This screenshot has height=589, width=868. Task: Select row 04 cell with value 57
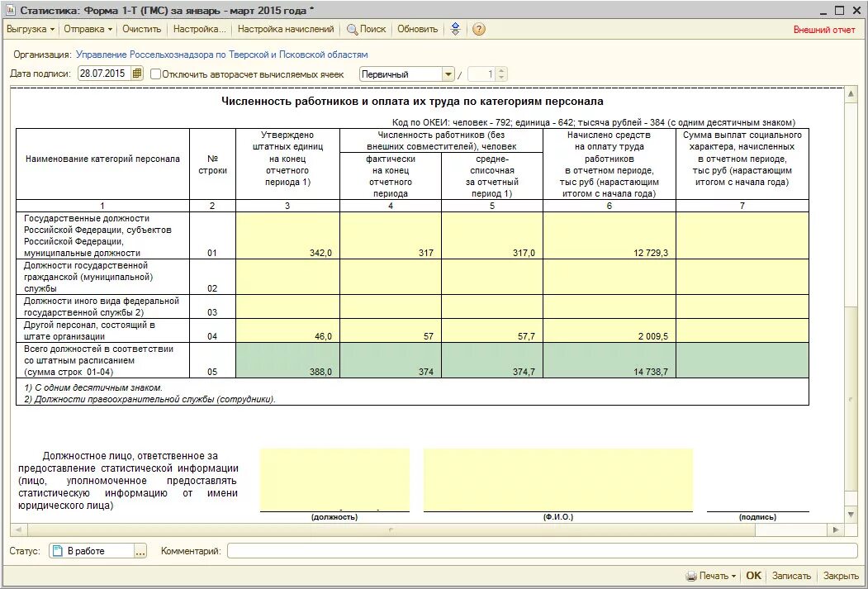pyautogui.click(x=391, y=330)
